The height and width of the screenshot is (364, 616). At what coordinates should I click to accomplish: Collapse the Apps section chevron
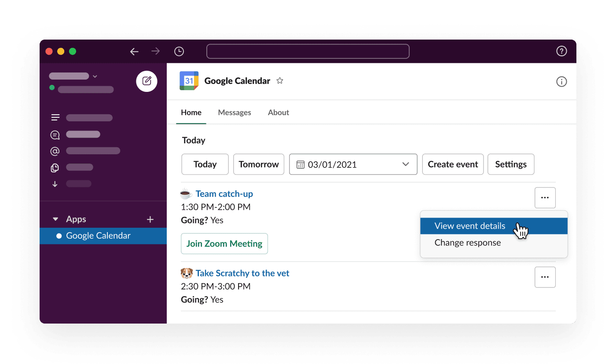(55, 219)
